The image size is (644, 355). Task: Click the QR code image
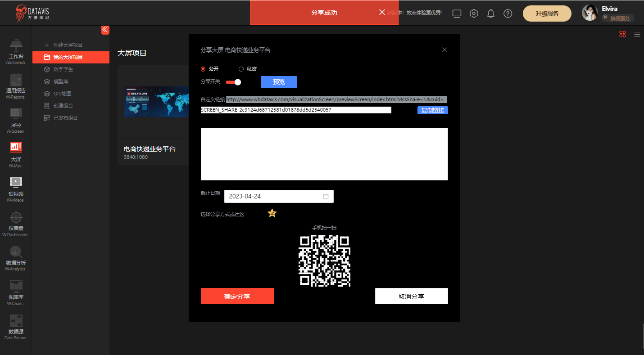[x=324, y=261]
